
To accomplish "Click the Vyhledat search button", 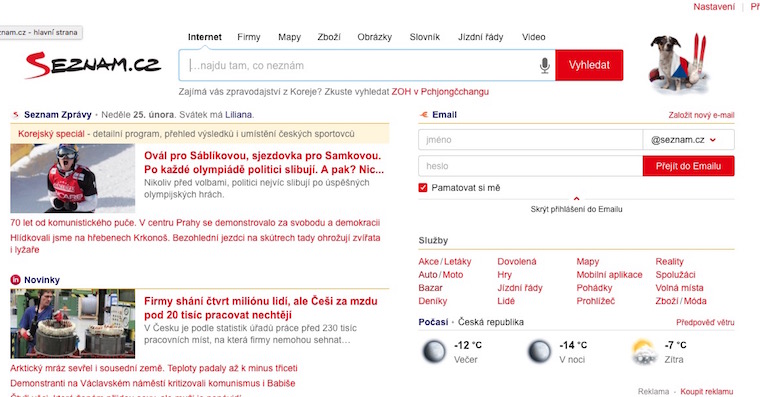I will point(589,65).
